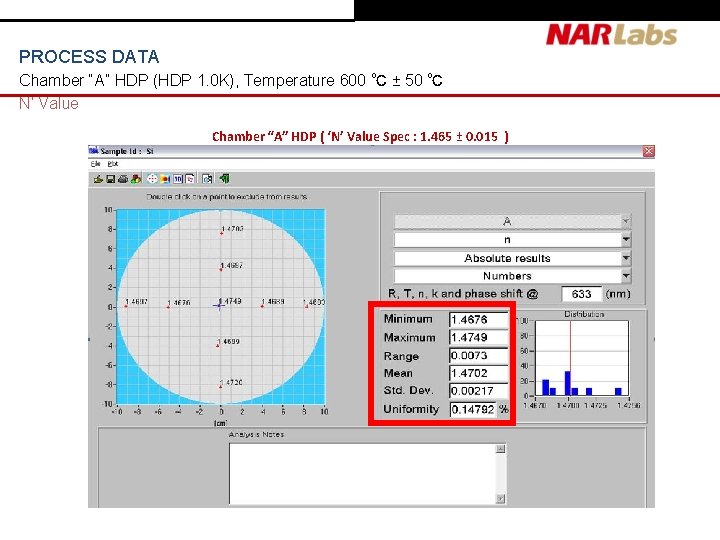This screenshot has height=540, width=720.
Task: Click the Analysis Notes scroll up arrow
Action: tap(501, 449)
